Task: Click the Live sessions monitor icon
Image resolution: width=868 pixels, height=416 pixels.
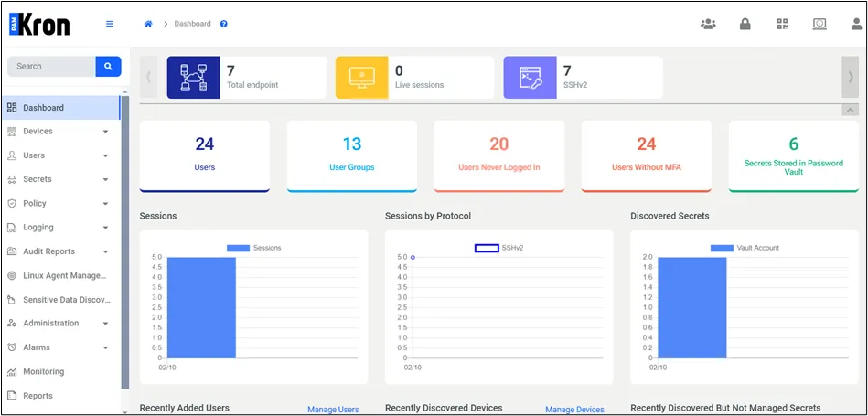Action: point(361,78)
